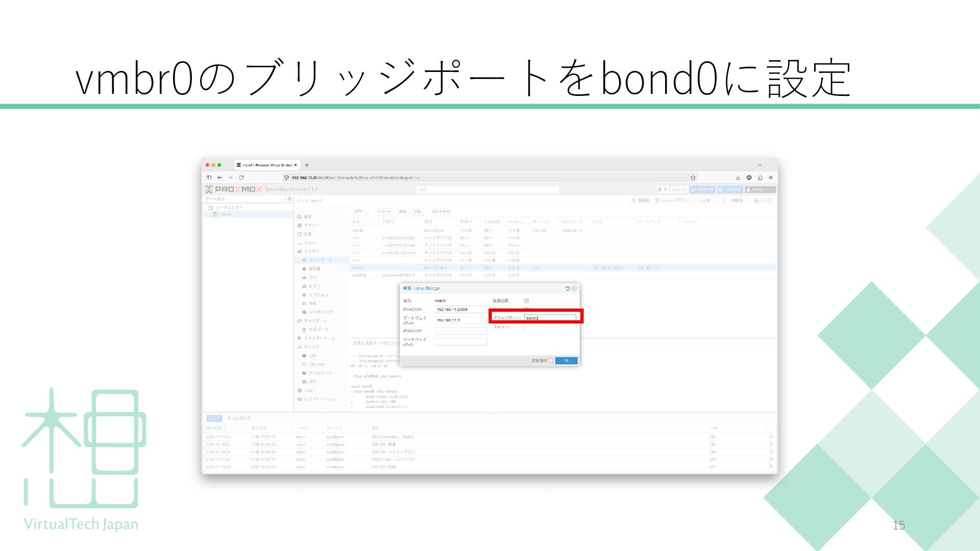Click the reset icon in Linux Bridge dialog
The image size is (980, 551).
click(568, 289)
